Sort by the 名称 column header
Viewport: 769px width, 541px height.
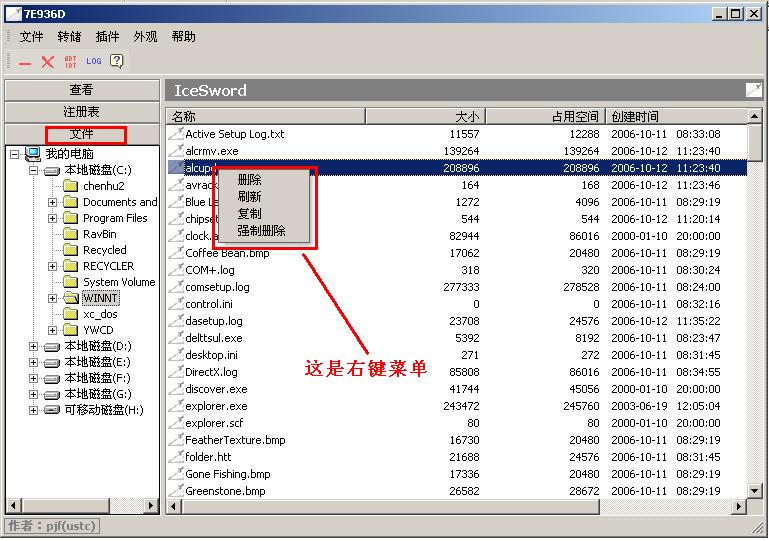point(265,116)
